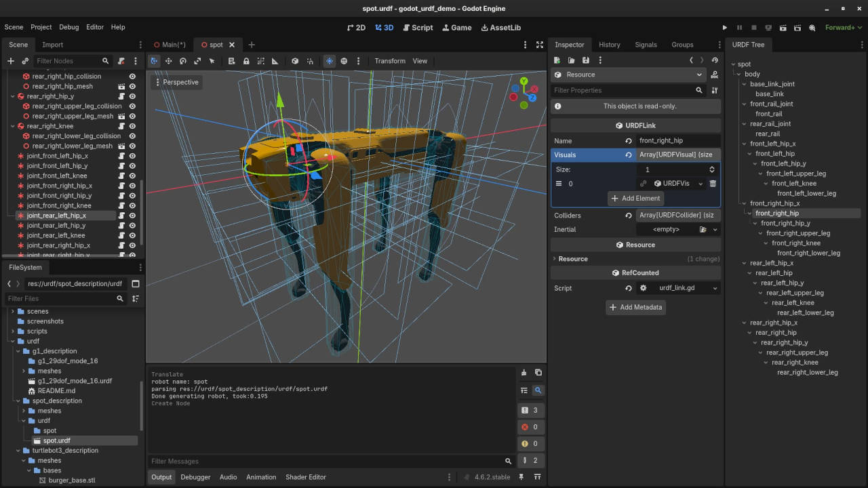
Task: Select the Move mode tool in viewport toolbar
Action: coord(168,61)
